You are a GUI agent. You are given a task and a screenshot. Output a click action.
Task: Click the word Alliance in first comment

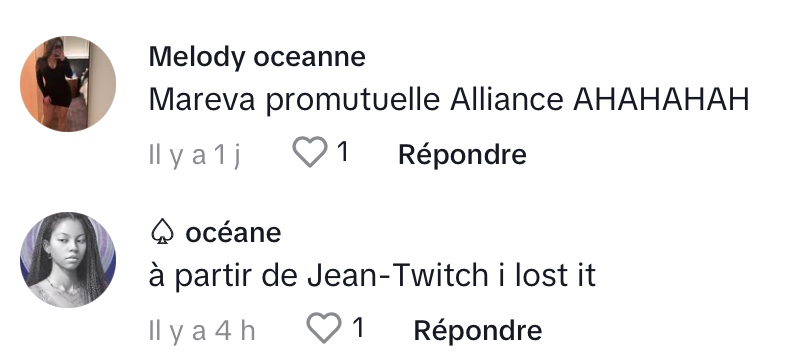tap(507, 99)
